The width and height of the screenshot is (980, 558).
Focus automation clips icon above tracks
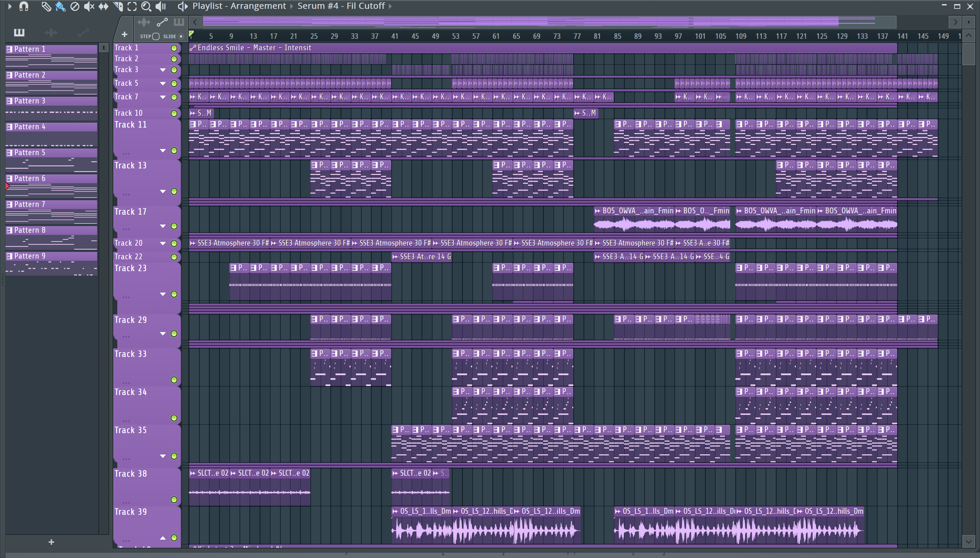162,22
